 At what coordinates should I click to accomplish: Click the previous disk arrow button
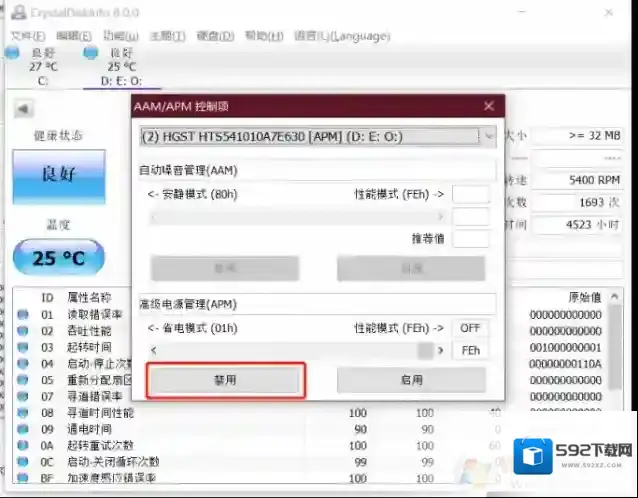[22, 108]
